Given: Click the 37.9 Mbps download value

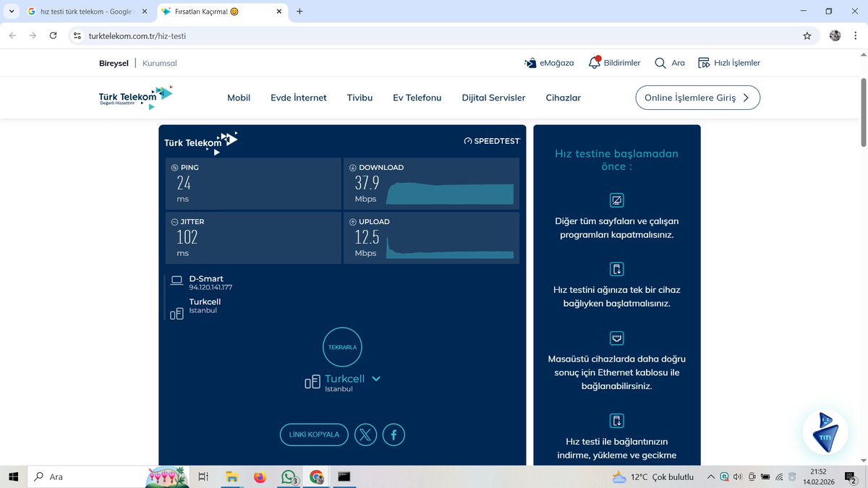Looking at the screenshot, I should tap(367, 184).
